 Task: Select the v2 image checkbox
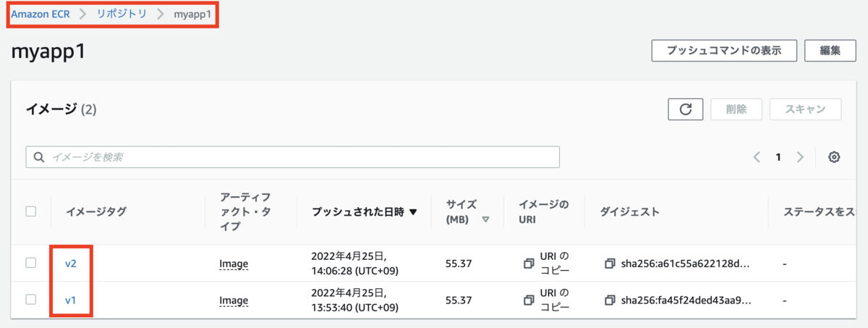[31, 263]
